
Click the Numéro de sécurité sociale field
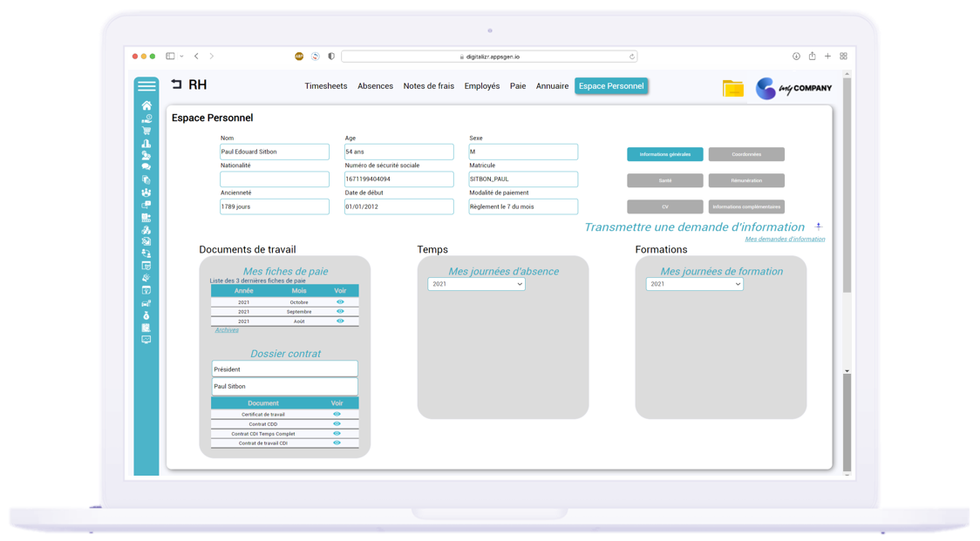pyautogui.click(x=398, y=179)
